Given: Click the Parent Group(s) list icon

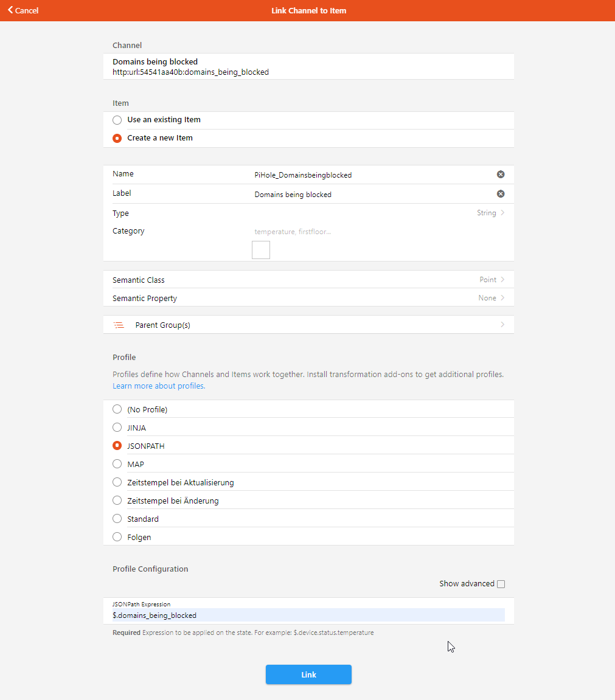Looking at the screenshot, I should tap(119, 325).
